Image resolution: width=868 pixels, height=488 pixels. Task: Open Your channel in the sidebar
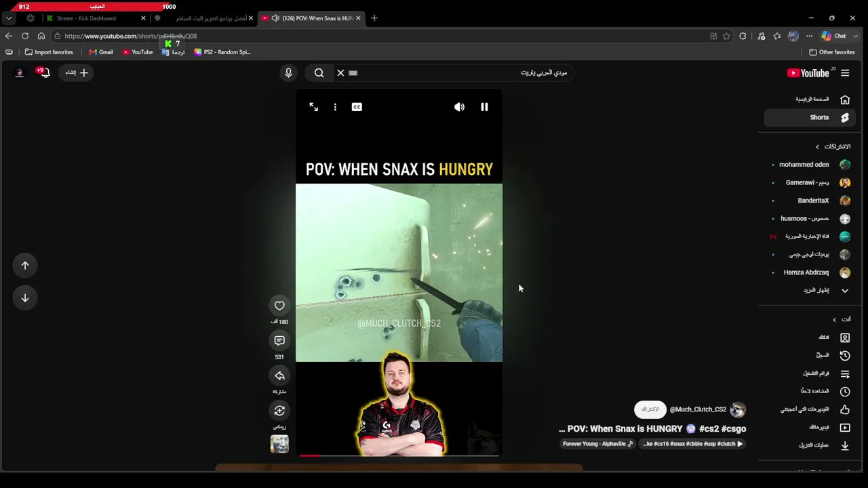pos(810,338)
